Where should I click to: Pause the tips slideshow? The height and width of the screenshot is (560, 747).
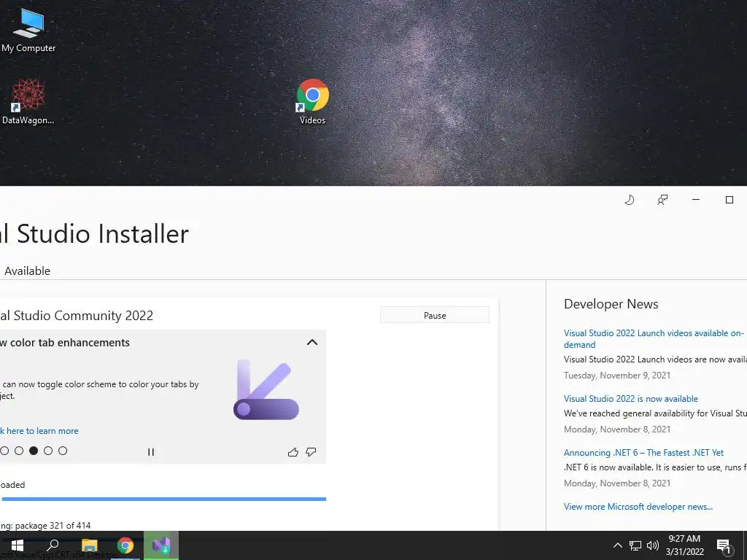pos(151,452)
